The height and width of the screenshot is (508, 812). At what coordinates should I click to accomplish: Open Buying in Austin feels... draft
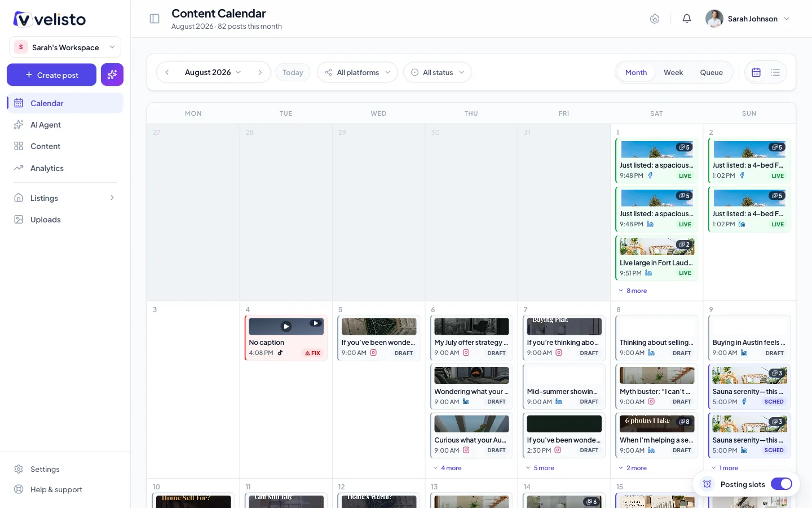click(x=749, y=338)
